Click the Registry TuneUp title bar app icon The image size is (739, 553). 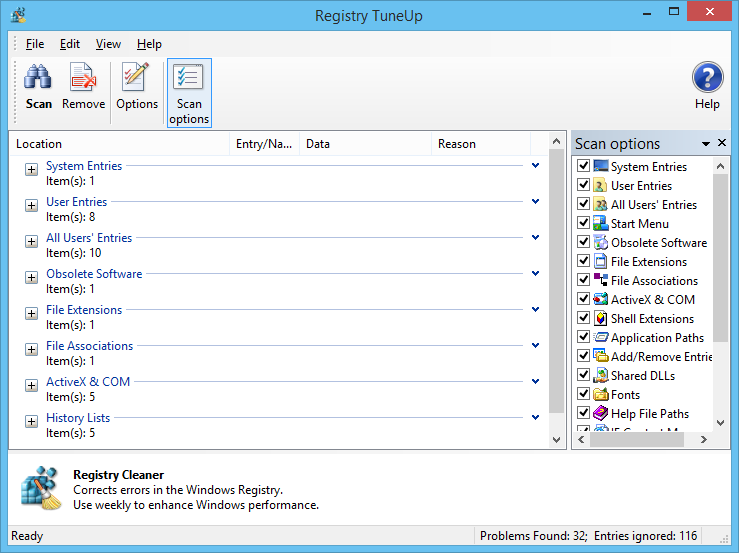[18, 15]
